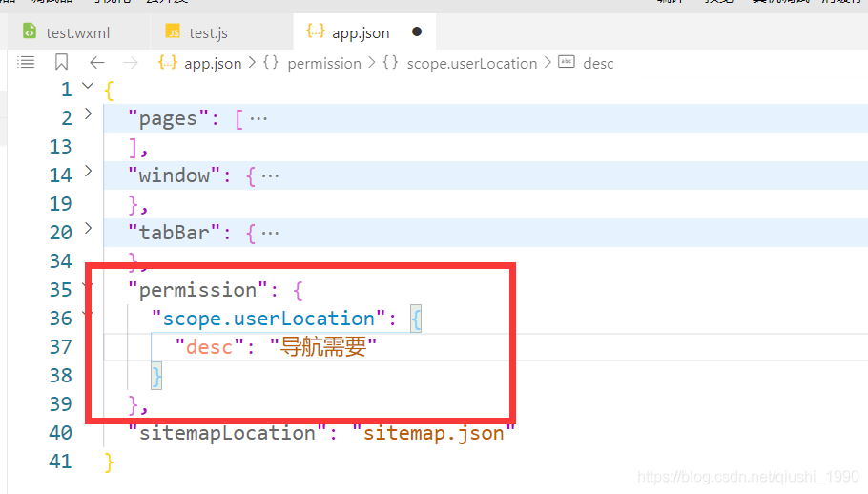This screenshot has width=868, height=494.
Task: Switch to the test.js tab
Action: coord(207,32)
